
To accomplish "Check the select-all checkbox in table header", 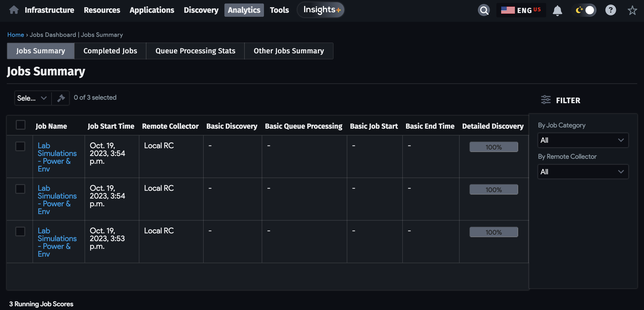I will (21, 125).
